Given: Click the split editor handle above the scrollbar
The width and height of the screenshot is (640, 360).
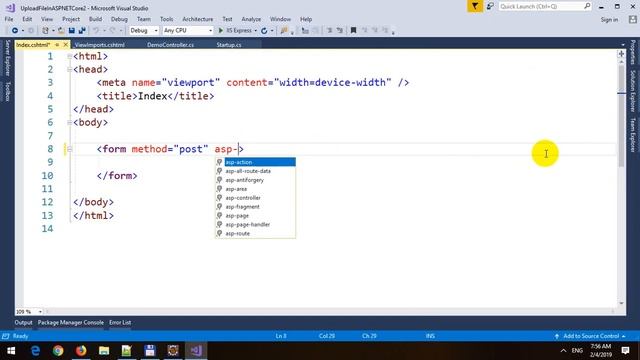Looking at the screenshot, I should tap(621, 54).
